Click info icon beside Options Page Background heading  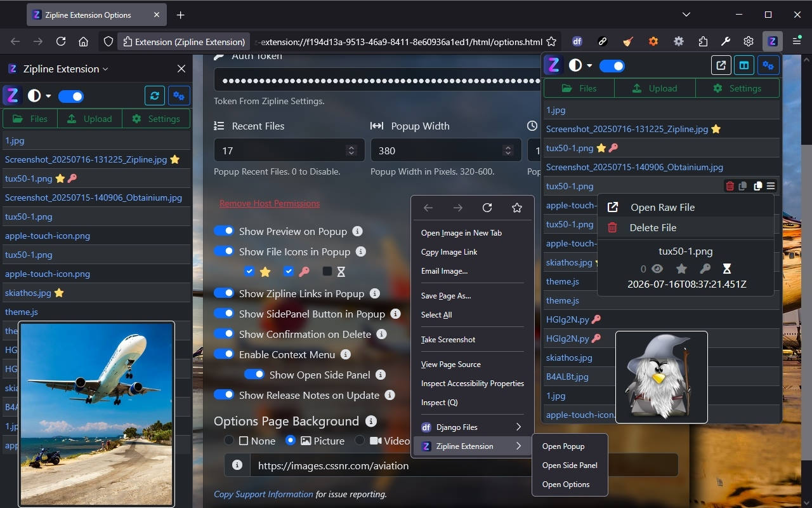click(x=371, y=421)
